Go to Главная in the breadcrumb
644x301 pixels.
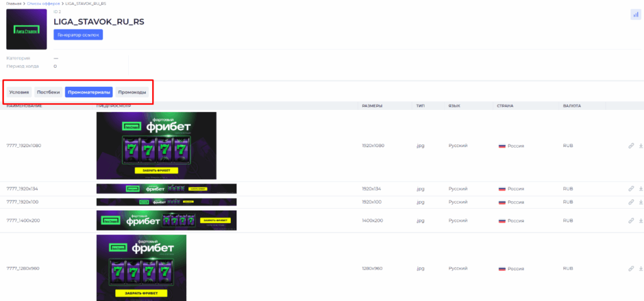(13, 4)
